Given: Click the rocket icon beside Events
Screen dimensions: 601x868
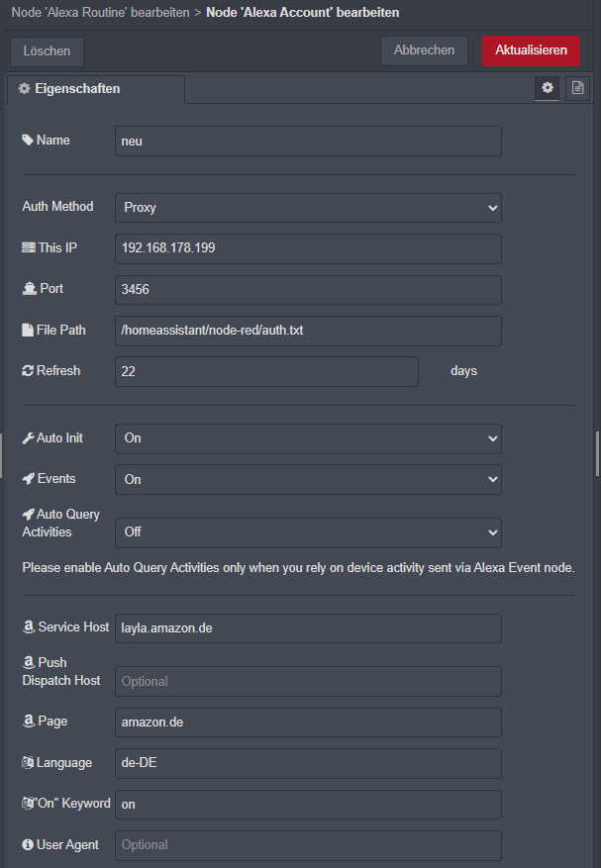Looking at the screenshot, I should [28, 479].
